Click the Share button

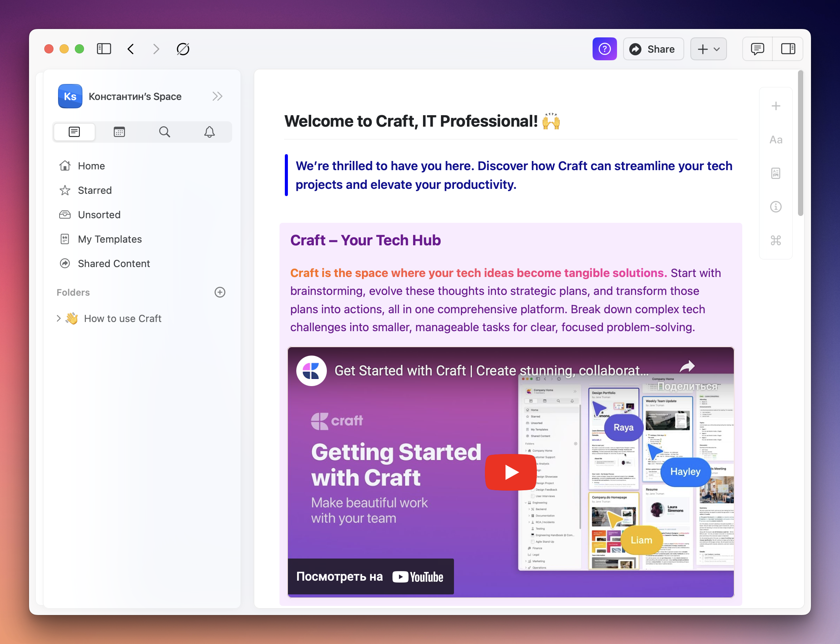(x=653, y=49)
